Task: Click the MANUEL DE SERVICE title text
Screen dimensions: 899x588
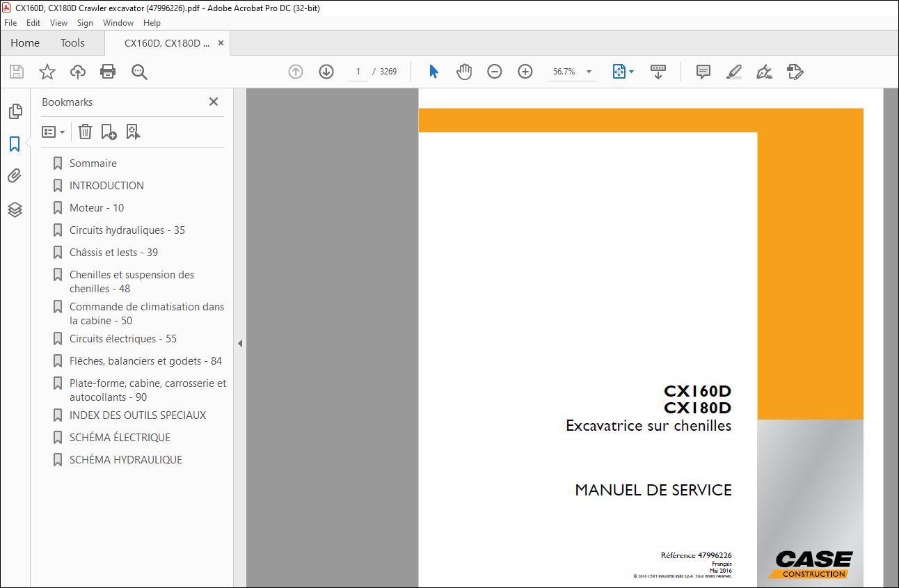Action: point(653,490)
